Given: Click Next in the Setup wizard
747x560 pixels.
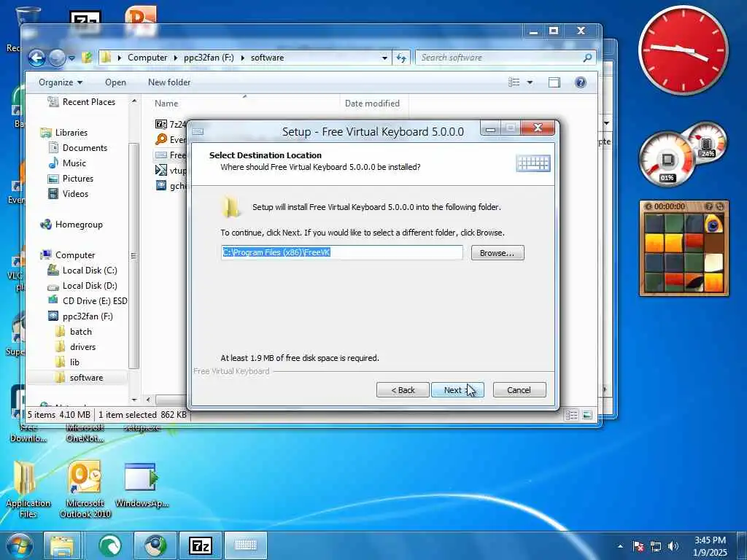Looking at the screenshot, I should (x=457, y=390).
